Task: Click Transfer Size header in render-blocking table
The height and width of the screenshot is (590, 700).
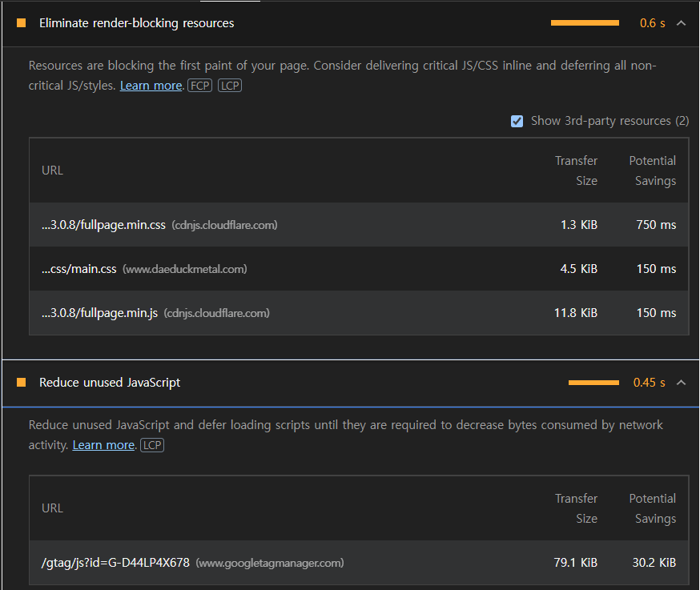Action: click(x=576, y=171)
